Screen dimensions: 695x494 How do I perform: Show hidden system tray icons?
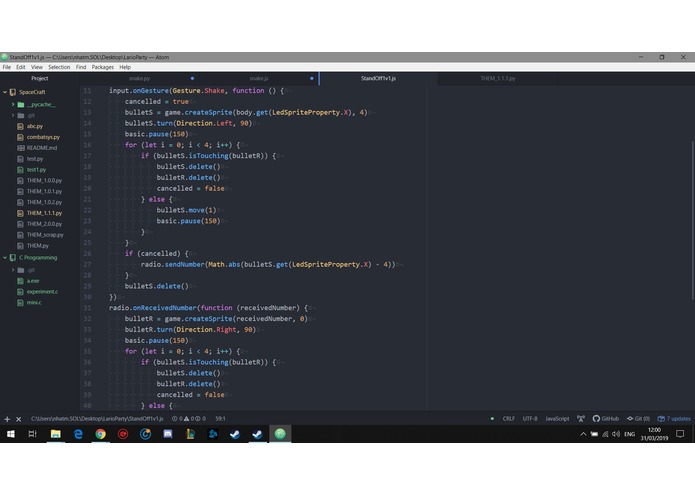[583, 434]
